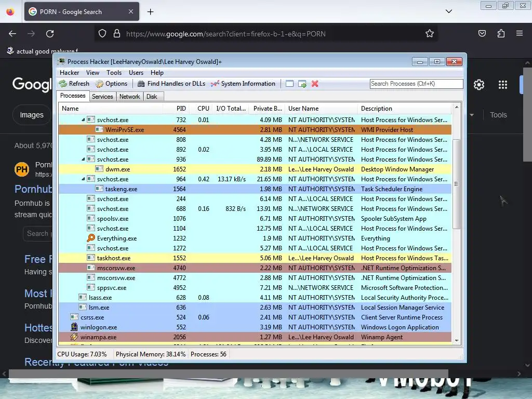Click the browser page scroll-right arrow

[519, 374]
